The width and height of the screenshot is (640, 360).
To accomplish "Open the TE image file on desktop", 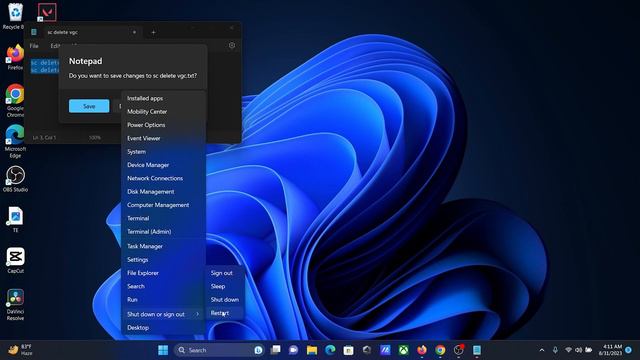I will 15,220.
